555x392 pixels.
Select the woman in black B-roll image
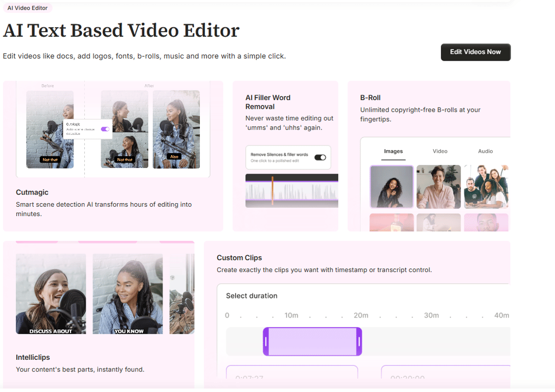(391, 187)
